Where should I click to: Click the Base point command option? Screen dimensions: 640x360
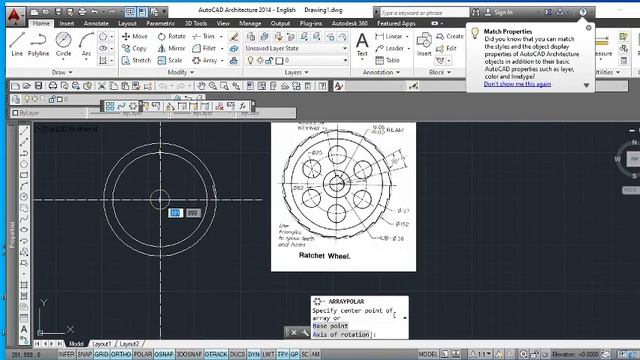(x=330, y=326)
